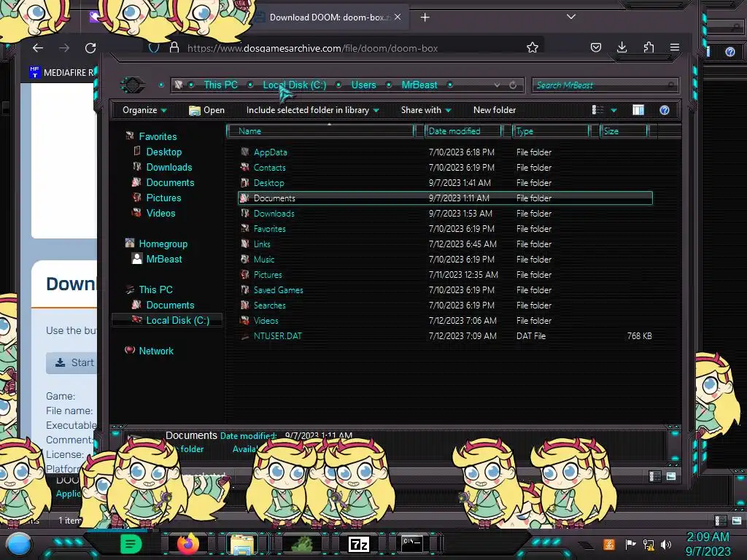
Task: Go back in Firefox browser
Action: pos(38,47)
